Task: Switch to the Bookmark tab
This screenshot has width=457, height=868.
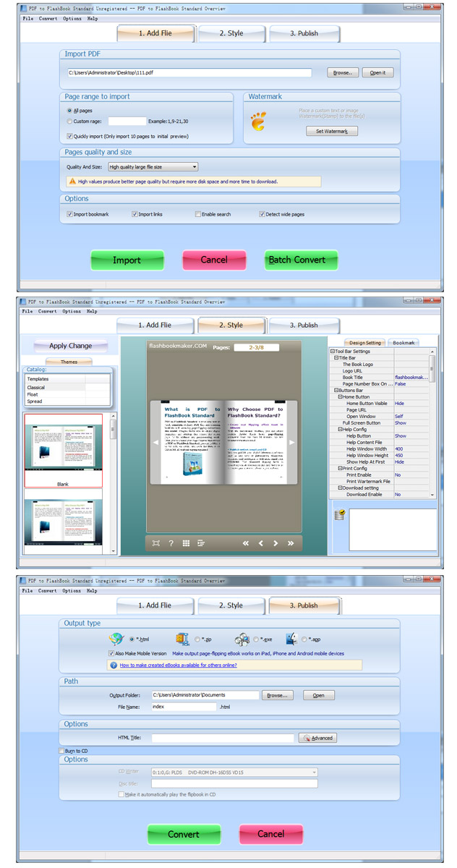Action: tap(403, 343)
